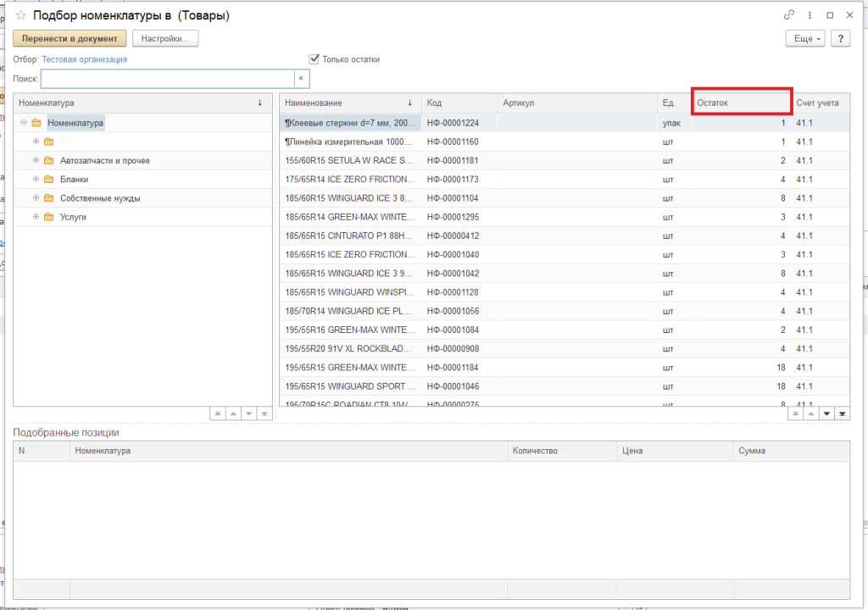Click into the "Поиск" search field
The width and height of the screenshot is (868, 610).
(167, 79)
